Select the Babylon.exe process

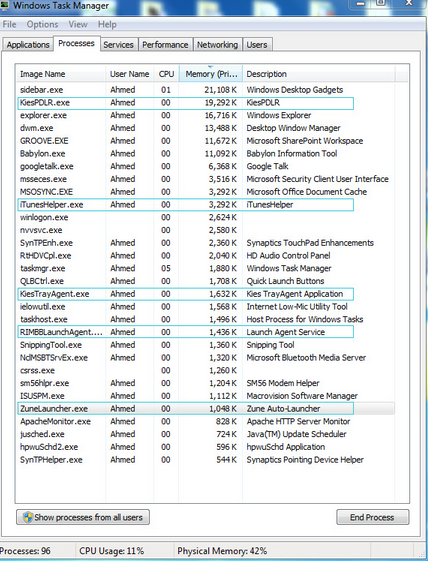(x=205, y=153)
